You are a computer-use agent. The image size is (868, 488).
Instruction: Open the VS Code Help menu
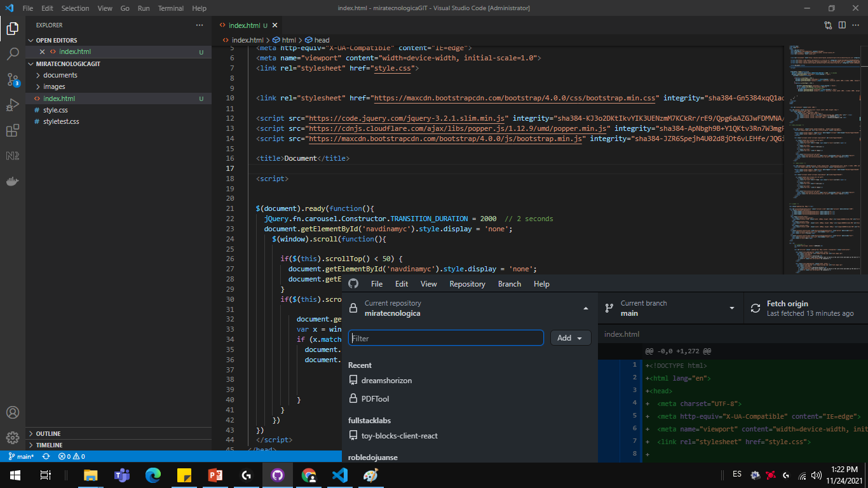tap(199, 8)
